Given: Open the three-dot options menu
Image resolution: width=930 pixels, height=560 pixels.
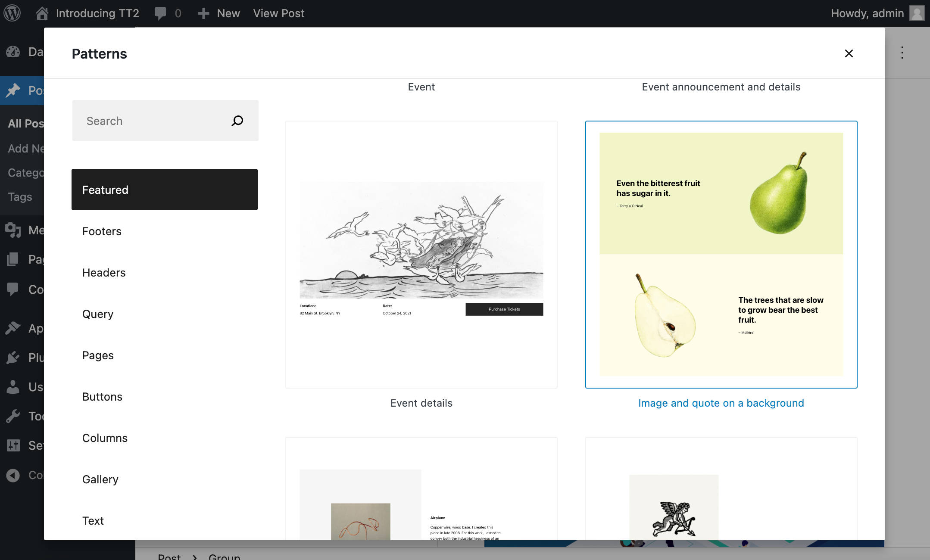Looking at the screenshot, I should pyautogui.click(x=902, y=53).
